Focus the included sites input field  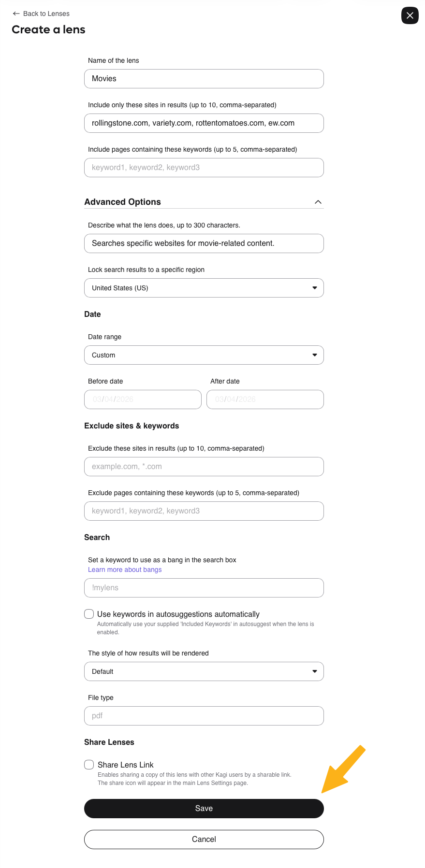click(x=204, y=123)
